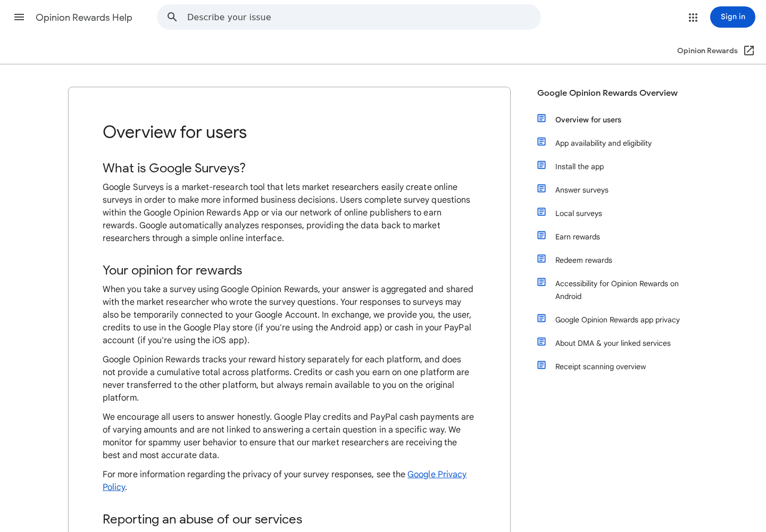766x532 pixels.
Task: Open the Answer surveys article
Action: [582, 190]
